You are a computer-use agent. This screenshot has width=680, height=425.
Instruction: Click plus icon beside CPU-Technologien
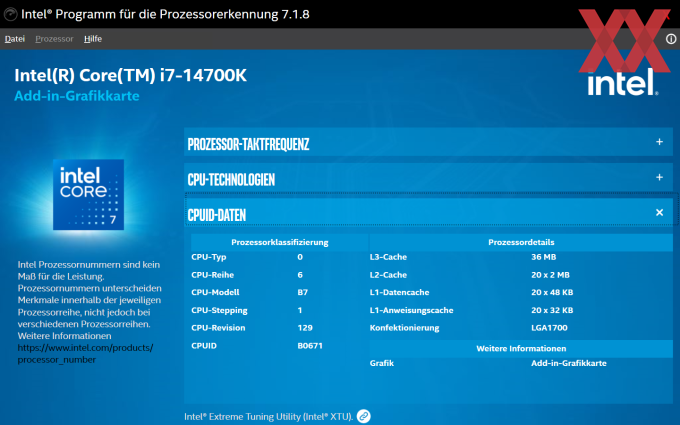[x=659, y=177]
